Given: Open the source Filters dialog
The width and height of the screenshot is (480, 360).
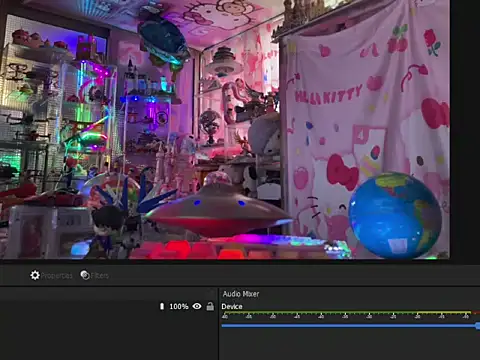Looking at the screenshot, I should coord(94,275).
